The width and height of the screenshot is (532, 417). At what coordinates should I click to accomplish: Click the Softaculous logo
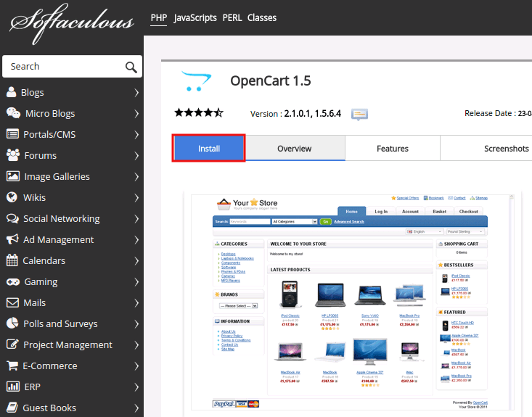[x=72, y=24]
